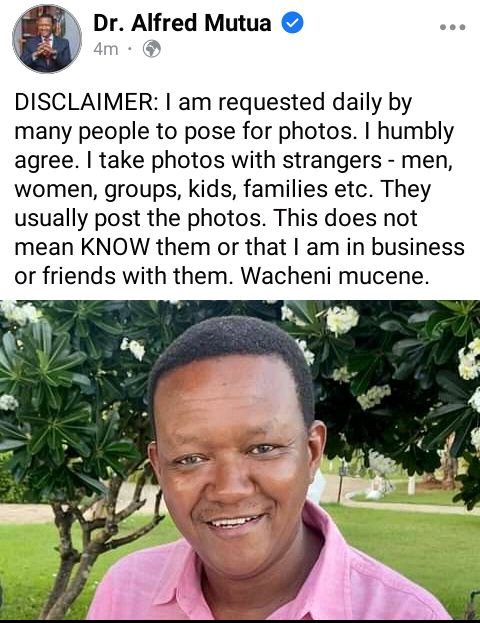The height and width of the screenshot is (623, 480).
Task: Click the 'Dr.' title prefix in header
Action: 109,23
